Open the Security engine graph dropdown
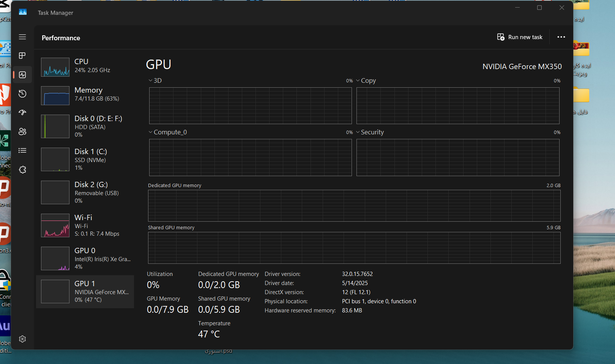 pos(370,132)
